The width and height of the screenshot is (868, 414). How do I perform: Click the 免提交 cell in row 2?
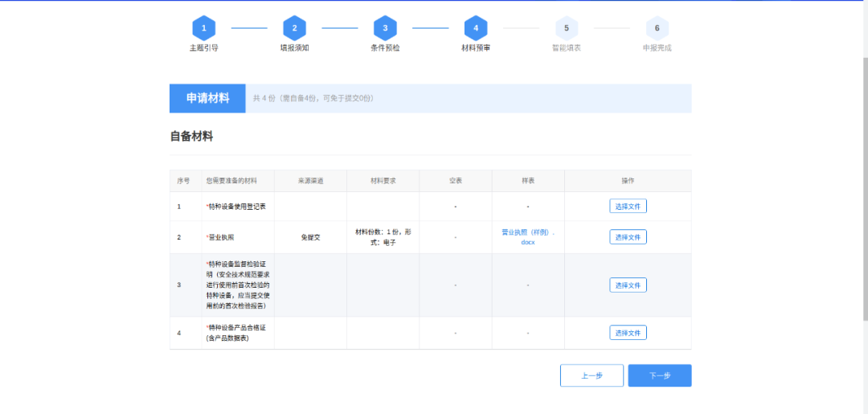point(310,237)
